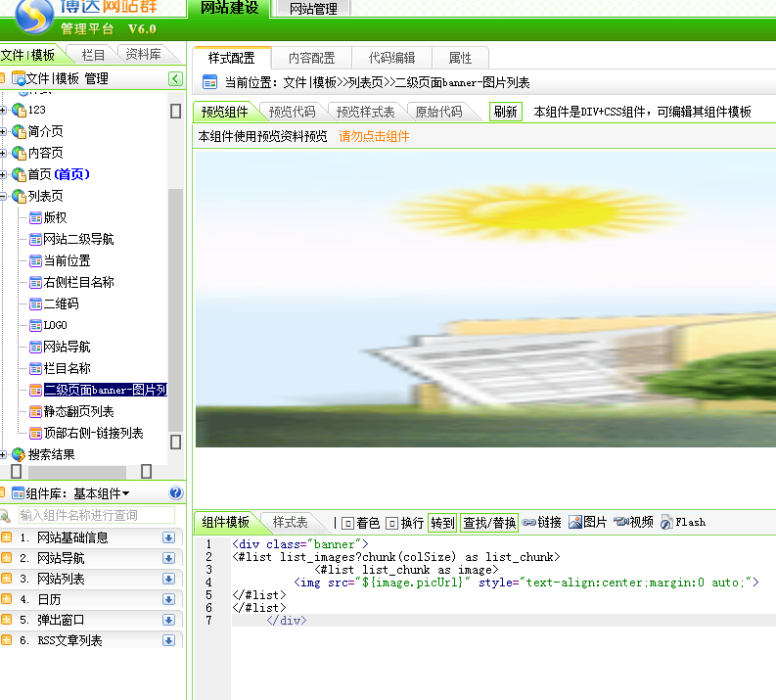Click the 刷新 refresh button

point(505,112)
